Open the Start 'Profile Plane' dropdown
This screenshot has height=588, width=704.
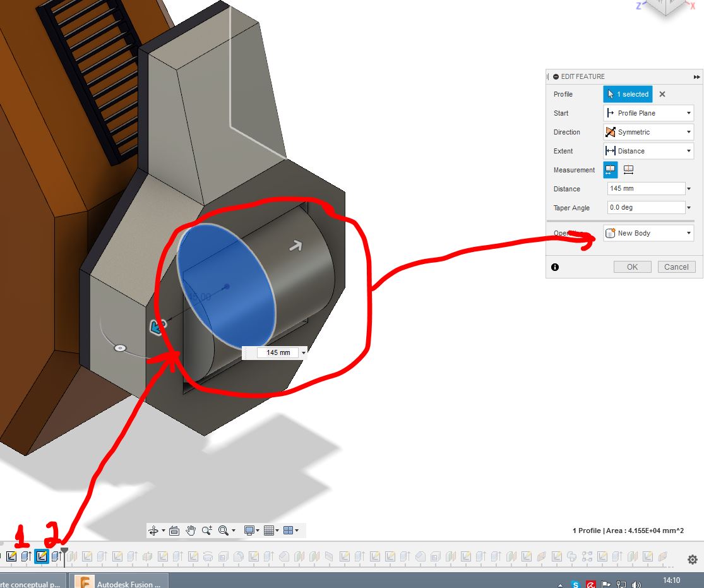click(648, 113)
